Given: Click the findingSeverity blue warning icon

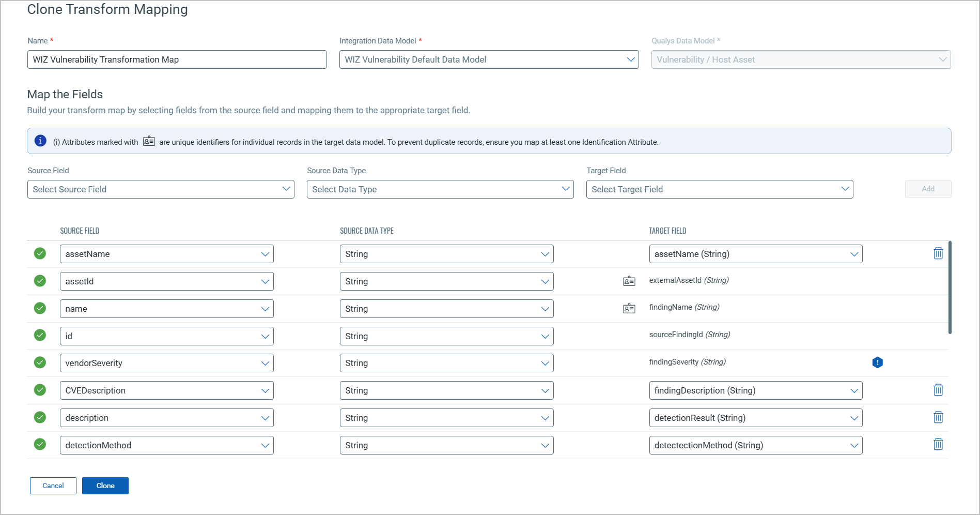Looking at the screenshot, I should point(877,362).
